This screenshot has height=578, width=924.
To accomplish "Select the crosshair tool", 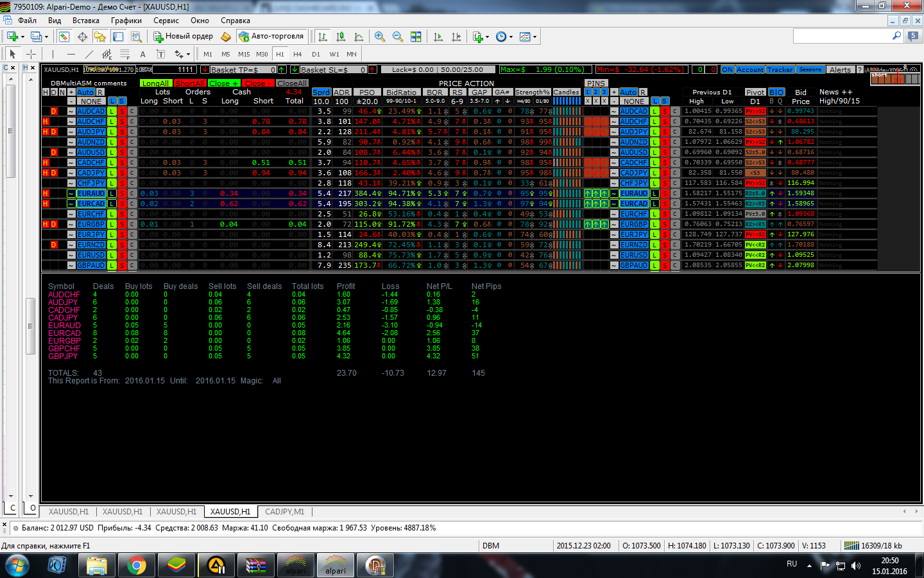I will click(31, 54).
